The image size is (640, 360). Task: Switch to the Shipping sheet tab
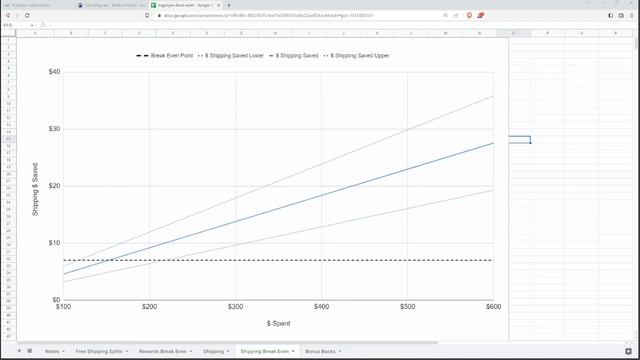(x=213, y=351)
